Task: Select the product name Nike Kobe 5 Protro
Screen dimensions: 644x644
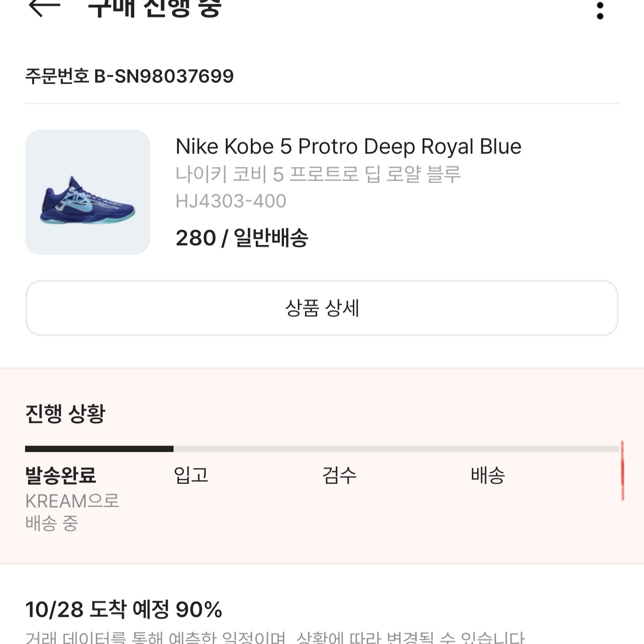Action: 348,146
